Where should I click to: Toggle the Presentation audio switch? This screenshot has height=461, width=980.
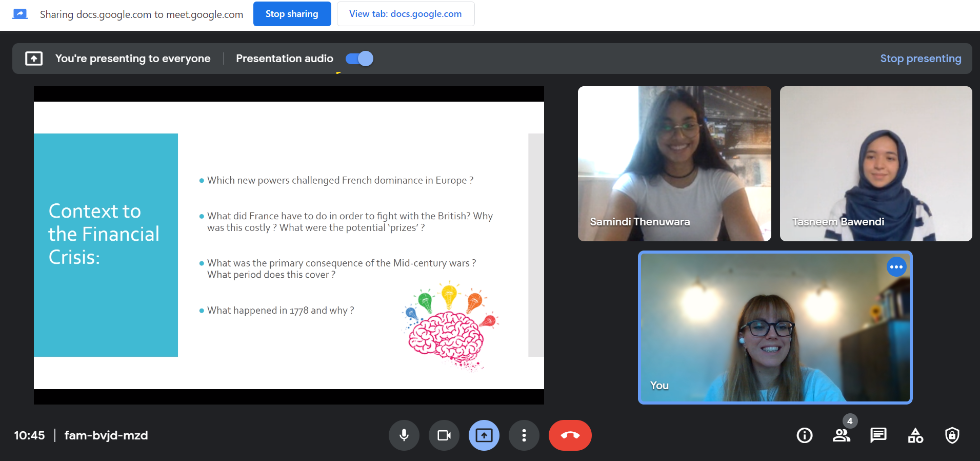tap(359, 59)
